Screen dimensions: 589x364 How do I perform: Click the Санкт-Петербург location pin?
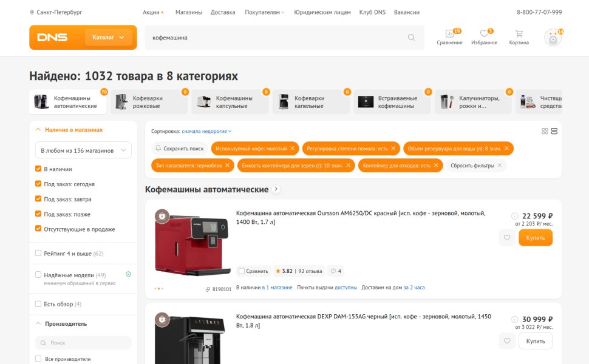pyautogui.click(x=32, y=12)
